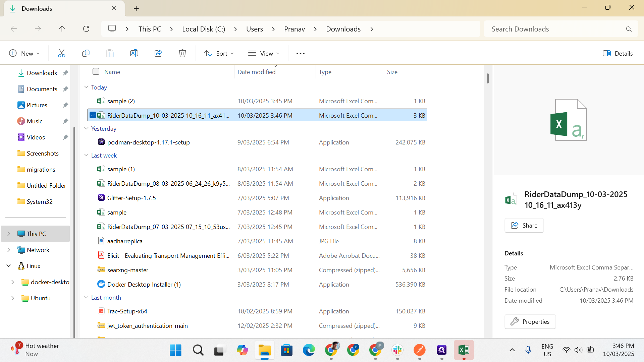Sort by Name column header
Viewport: 644px width, 362px height.
112,72
